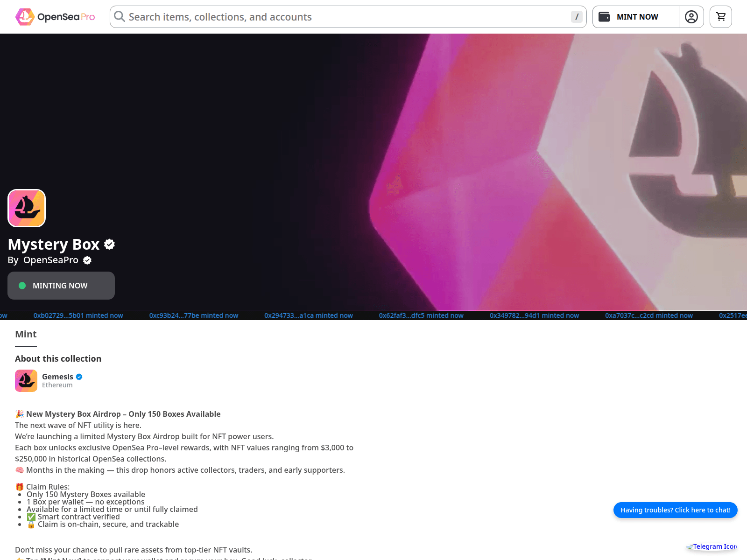The image size is (747, 560).
Task: Click the gift emoji before 'Claim Rules'
Action: 20,487
